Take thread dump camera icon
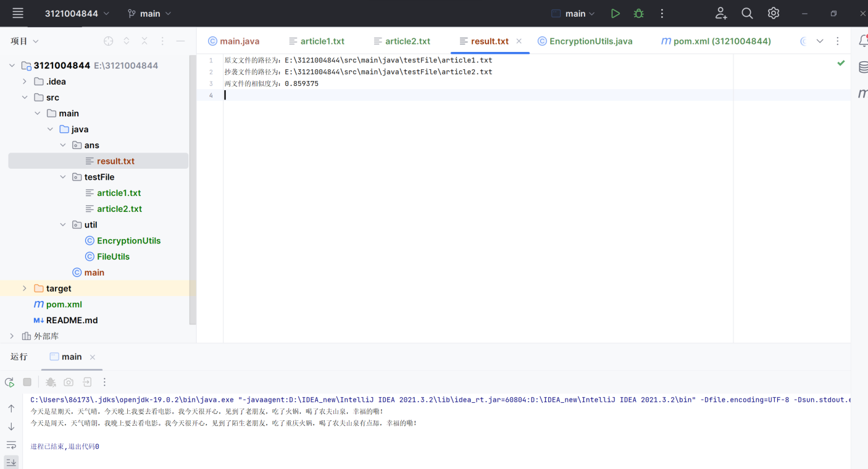Image resolution: width=868 pixels, height=469 pixels. click(x=69, y=382)
